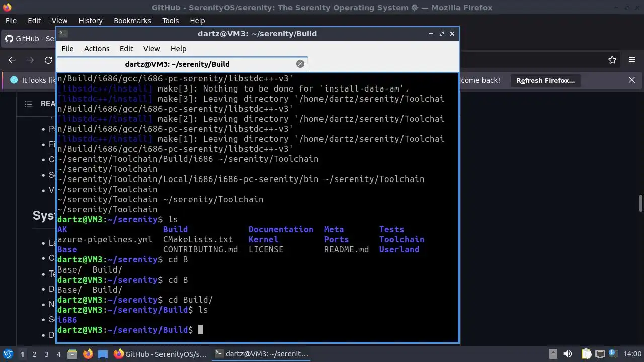Click 'Documentation' in the terminal ls output
The image size is (644, 362).
[281, 229]
